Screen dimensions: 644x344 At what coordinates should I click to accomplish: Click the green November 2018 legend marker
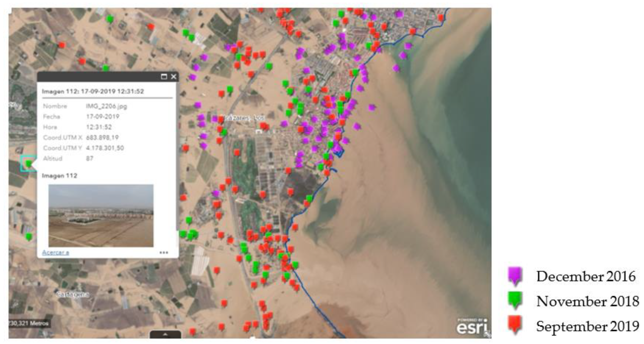(515, 300)
